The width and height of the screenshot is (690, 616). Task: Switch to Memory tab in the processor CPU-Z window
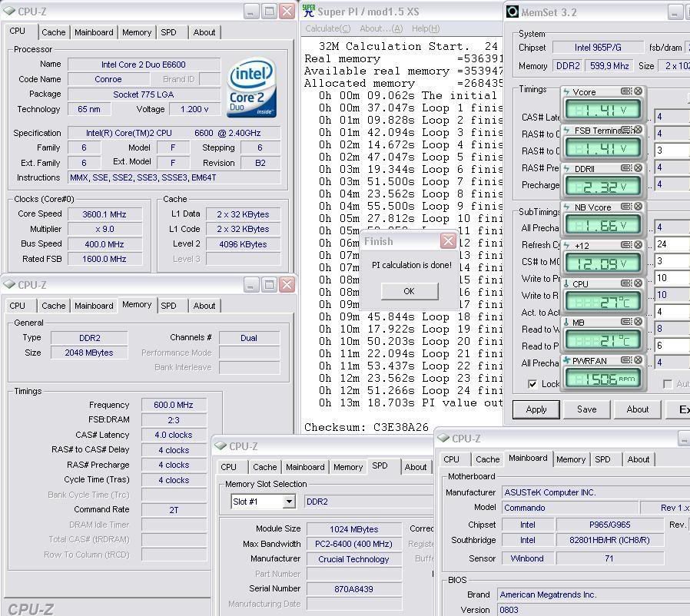(137, 32)
